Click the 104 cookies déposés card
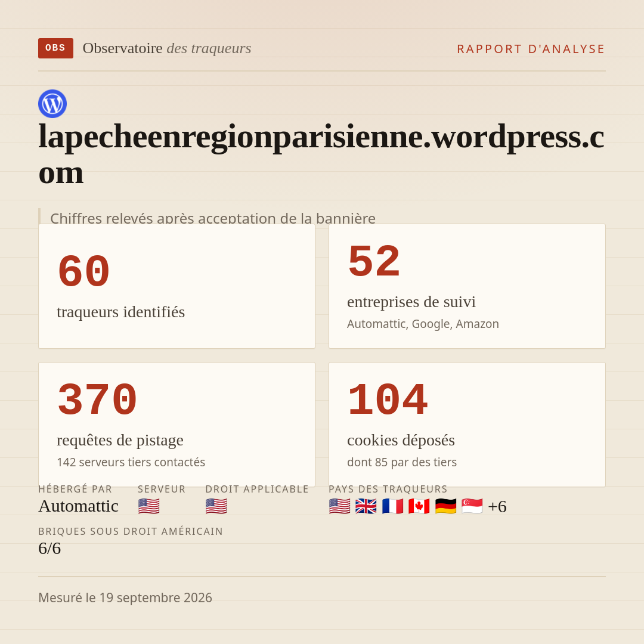The height and width of the screenshot is (644, 644). 467,425
